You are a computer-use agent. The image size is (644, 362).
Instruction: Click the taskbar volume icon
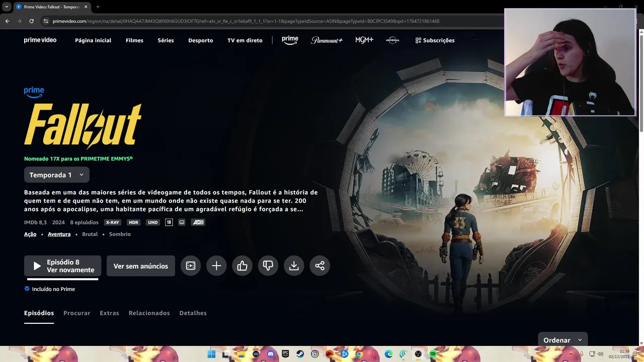[x=600, y=354]
